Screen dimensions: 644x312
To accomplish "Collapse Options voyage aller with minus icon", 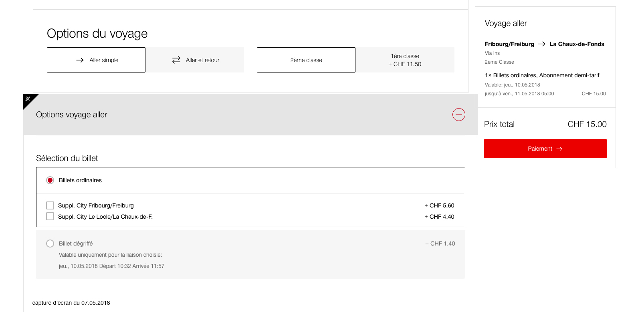I will (459, 115).
